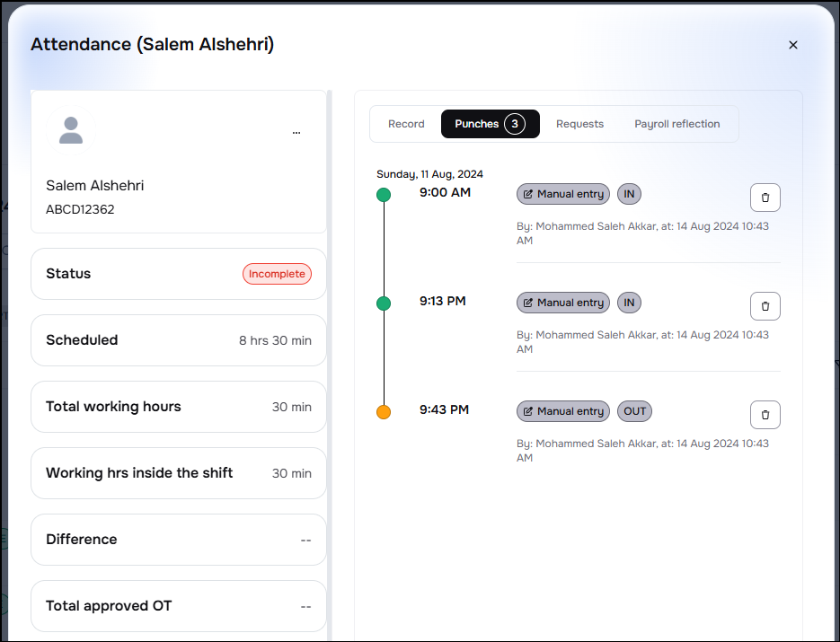This screenshot has height=642, width=840.
Task: Select the Punches tab
Action: [x=476, y=124]
